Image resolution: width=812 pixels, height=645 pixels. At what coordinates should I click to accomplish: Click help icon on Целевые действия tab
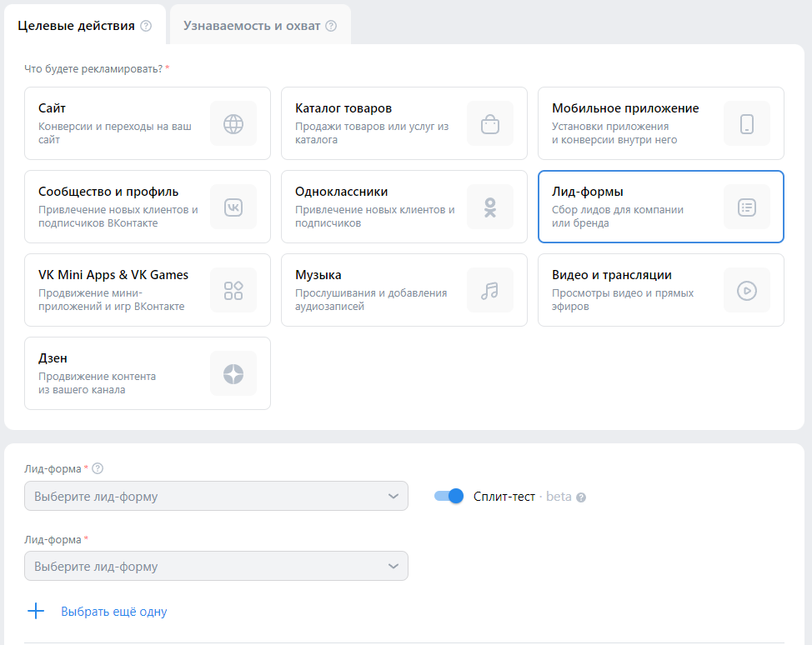(x=146, y=26)
